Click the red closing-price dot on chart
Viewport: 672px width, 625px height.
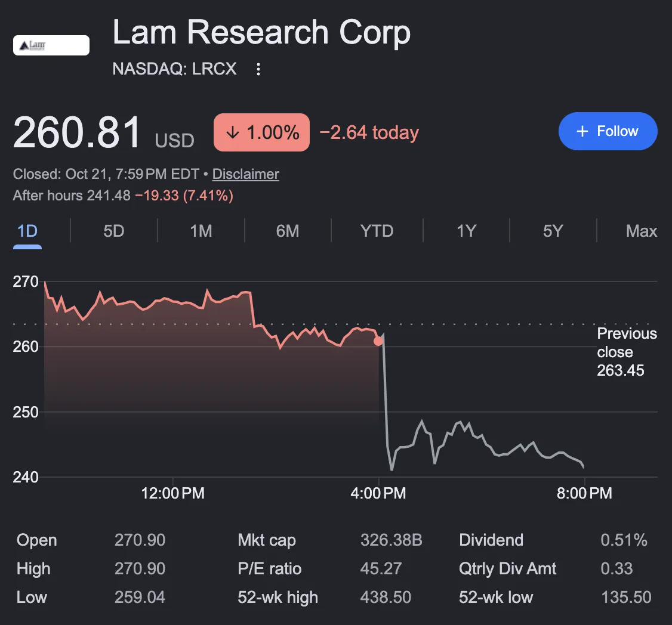378,341
